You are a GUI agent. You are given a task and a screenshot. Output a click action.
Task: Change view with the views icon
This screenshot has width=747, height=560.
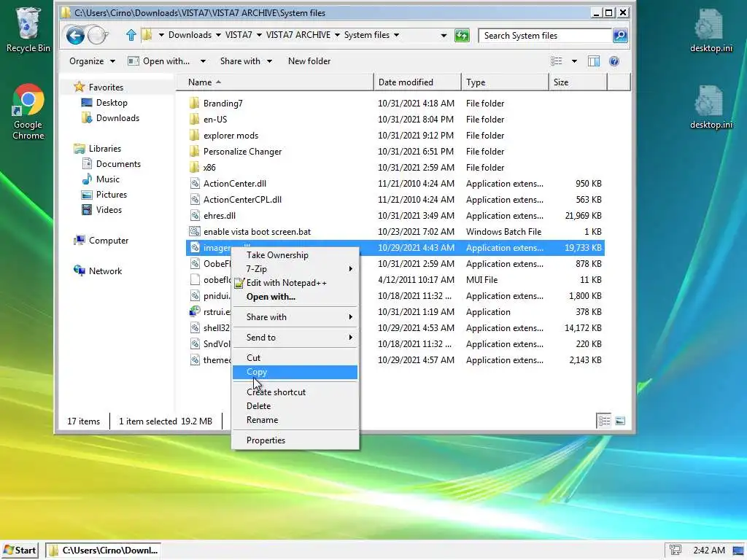click(x=557, y=61)
